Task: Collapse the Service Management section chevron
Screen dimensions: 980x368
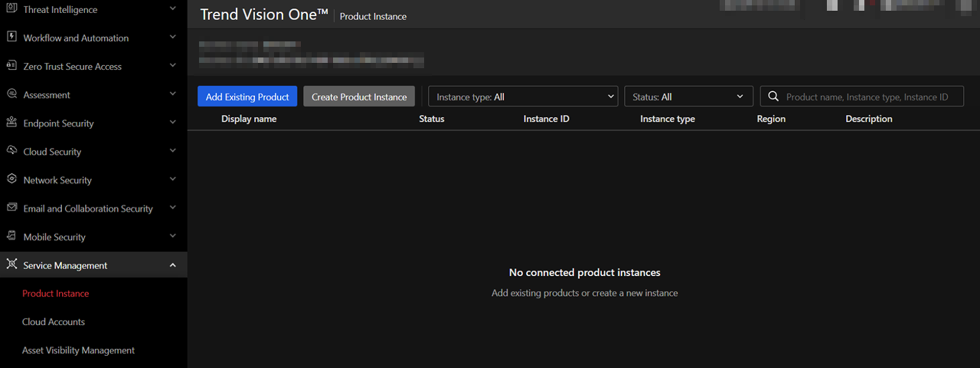Action: (172, 265)
